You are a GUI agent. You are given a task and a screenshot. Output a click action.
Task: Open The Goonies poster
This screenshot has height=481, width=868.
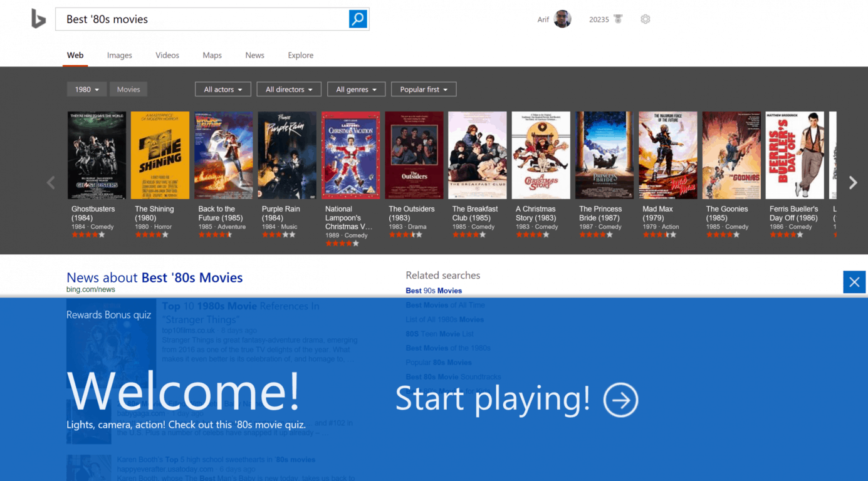(x=731, y=155)
